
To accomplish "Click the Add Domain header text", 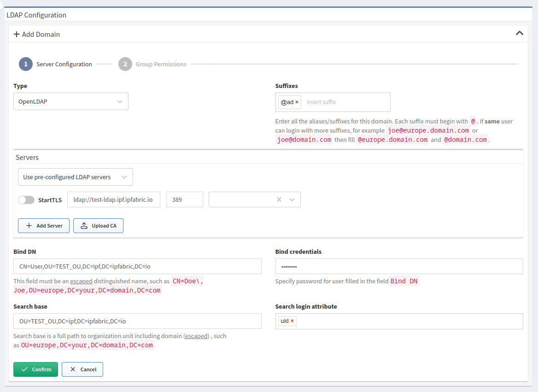I will pos(41,35).
